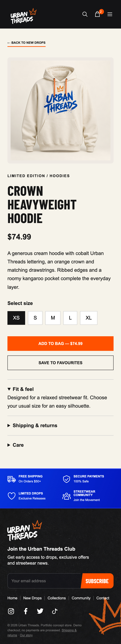Visit the Facebook page icon
The image size is (121, 644).
(26, 611)
